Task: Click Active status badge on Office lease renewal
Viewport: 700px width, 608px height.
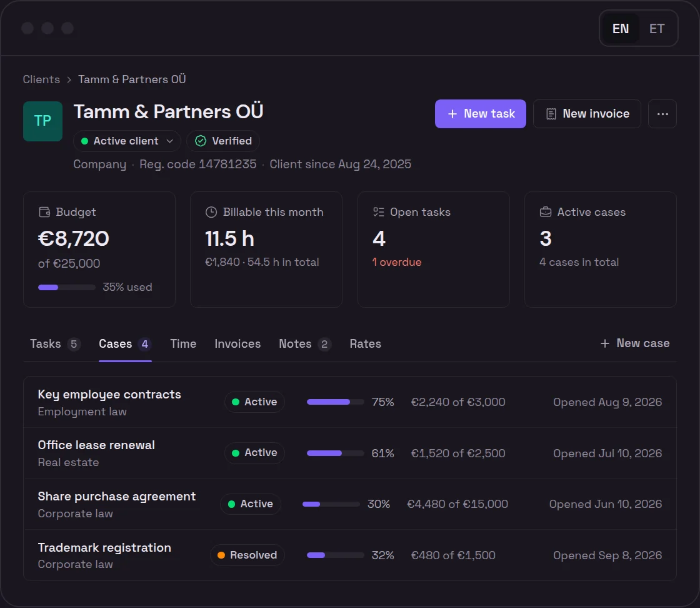Action: pyautogui.click(x=254, y=453)
